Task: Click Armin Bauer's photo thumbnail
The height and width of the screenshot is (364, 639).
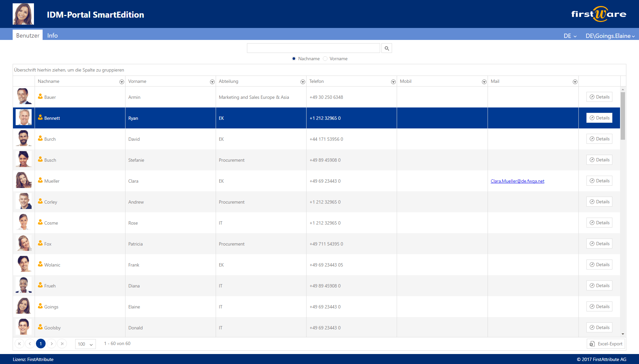Action: 24,96
